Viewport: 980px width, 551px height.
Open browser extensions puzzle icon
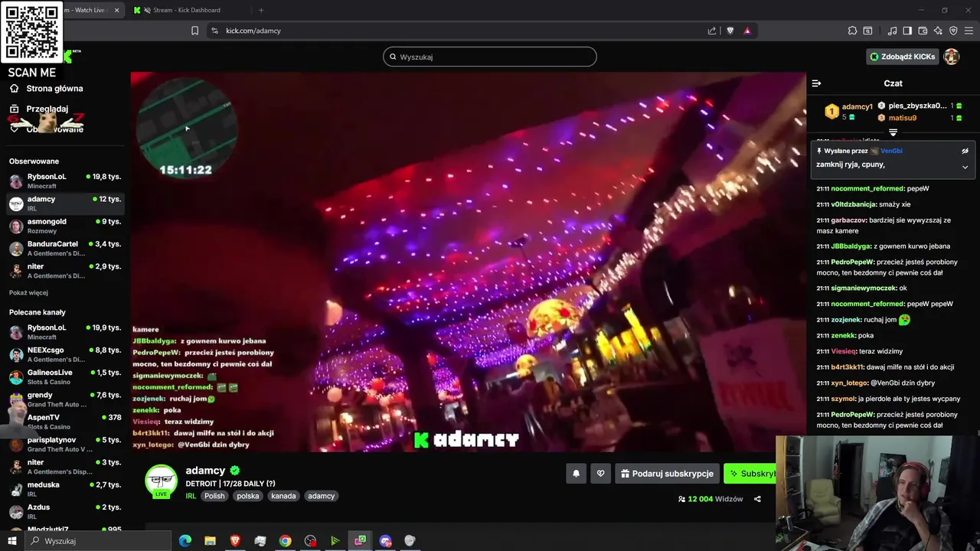click(852, 31)
